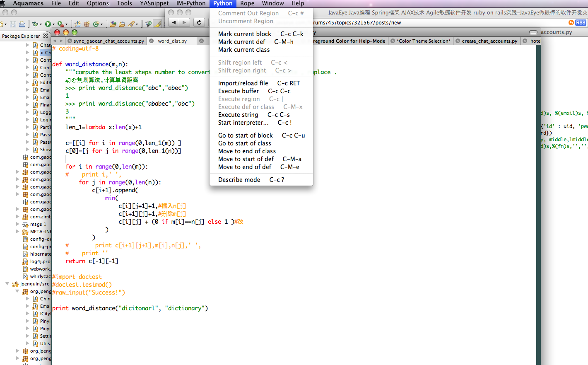Open the External Tools dropdown arrow

67,24
